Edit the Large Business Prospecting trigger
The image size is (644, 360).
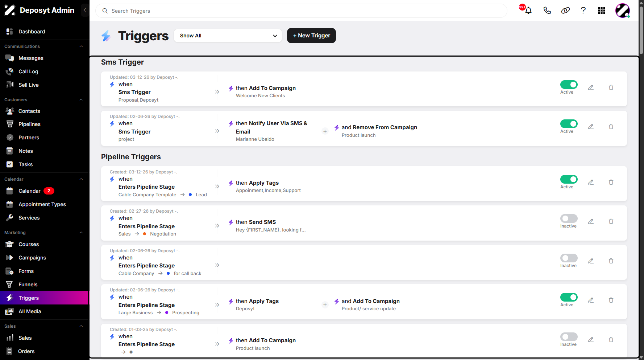tap(591, 300)
